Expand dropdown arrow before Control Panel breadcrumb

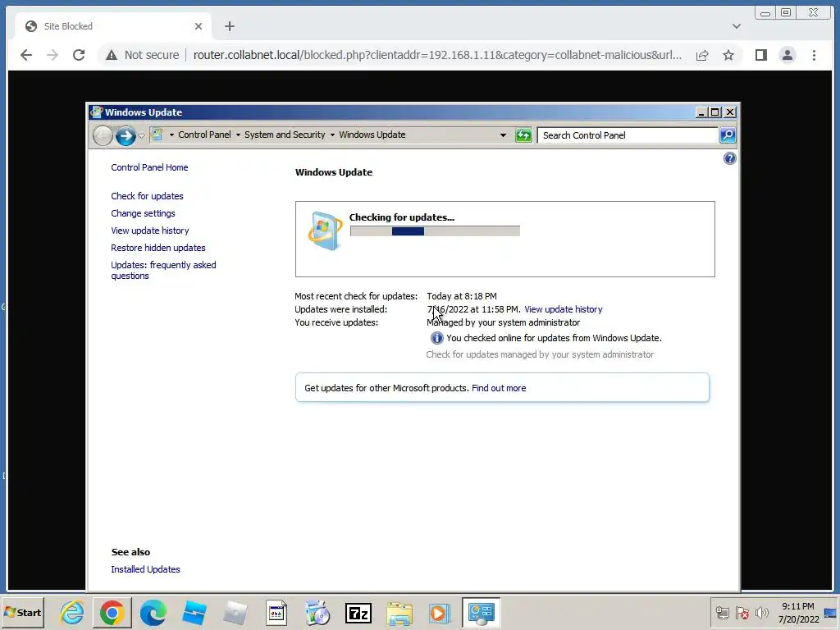[171, 135]
